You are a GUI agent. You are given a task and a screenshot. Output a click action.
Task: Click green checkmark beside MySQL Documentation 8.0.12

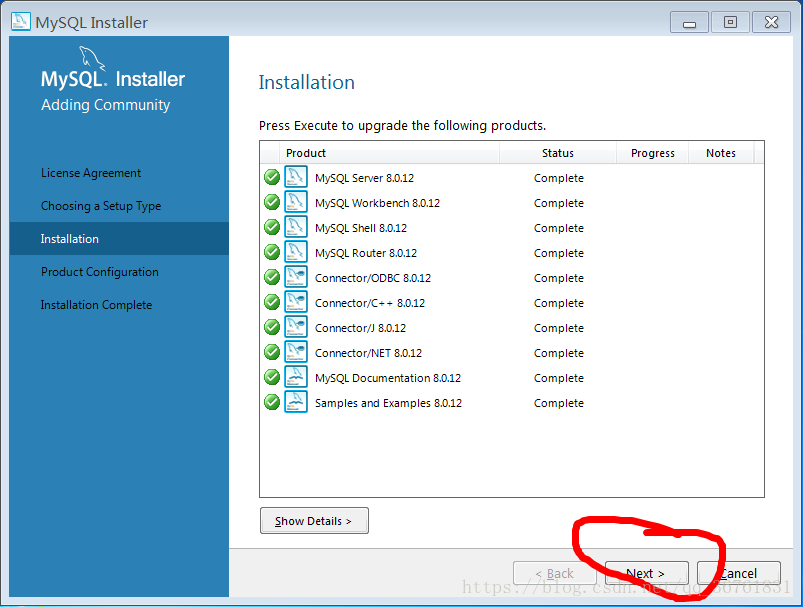point(272,378)
